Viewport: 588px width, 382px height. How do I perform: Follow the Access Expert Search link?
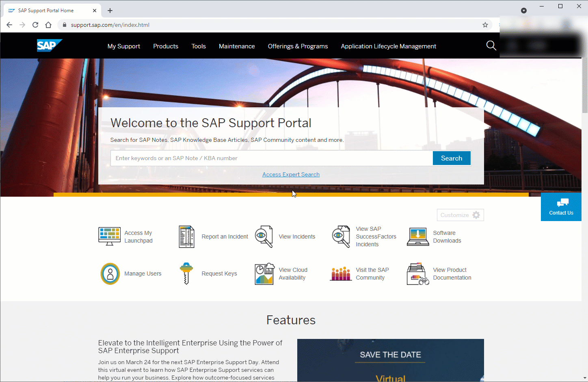point(291,174)
